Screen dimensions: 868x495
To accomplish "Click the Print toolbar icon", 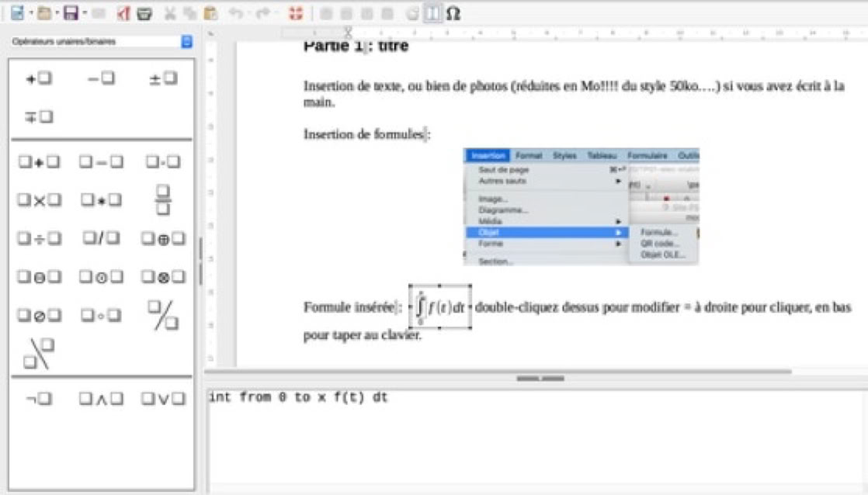I will point(144,13).
